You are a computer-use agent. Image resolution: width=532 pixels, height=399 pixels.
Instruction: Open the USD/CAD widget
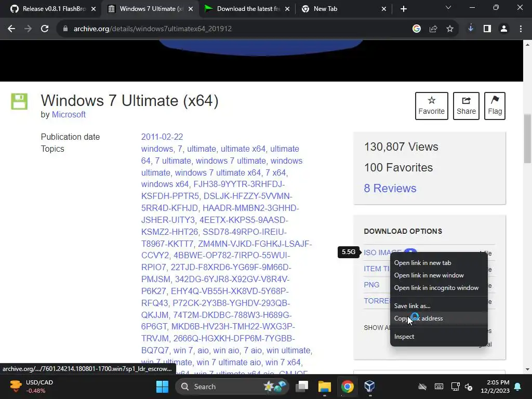pyautogui.click(x=31, y=387)
